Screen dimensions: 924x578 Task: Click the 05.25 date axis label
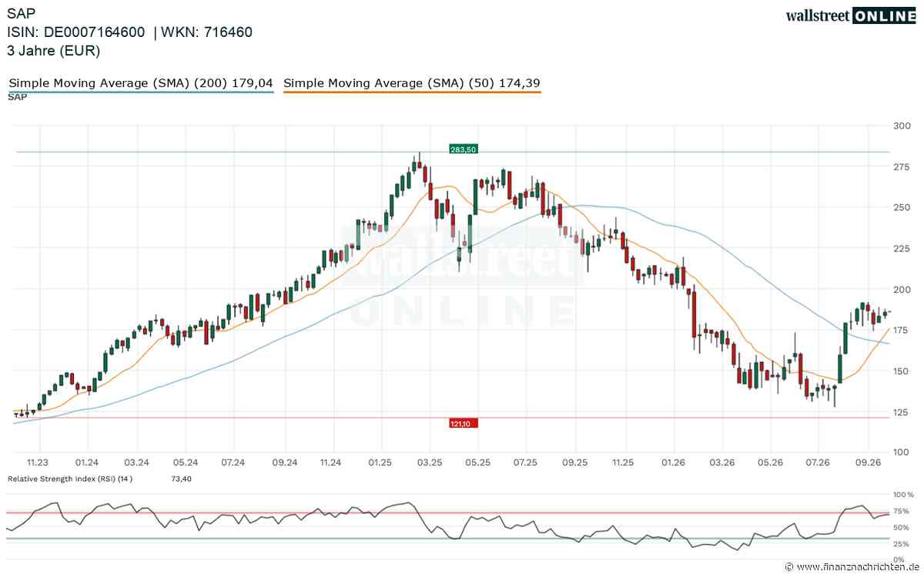pos(478,462)
